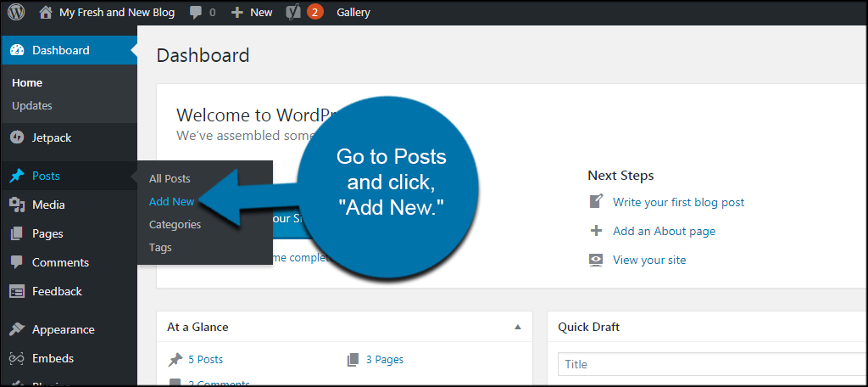Click the edit icon beside Write your first blog post
This screenshot has height=387, width=868.
596,202
